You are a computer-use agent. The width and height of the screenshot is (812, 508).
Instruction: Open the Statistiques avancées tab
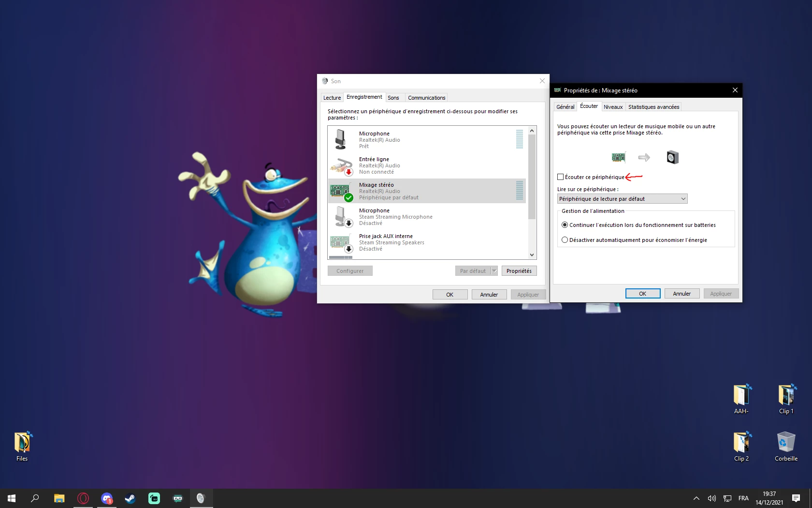(x=653, y=107)
